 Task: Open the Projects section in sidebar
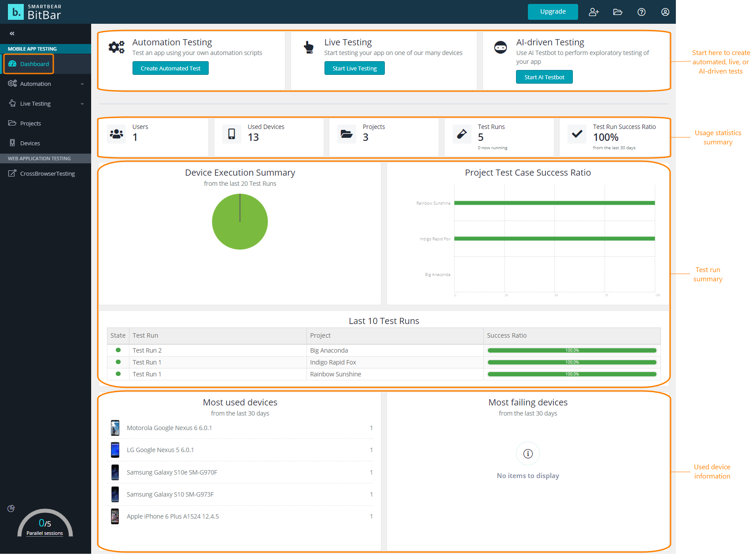[x=30, y=123]
